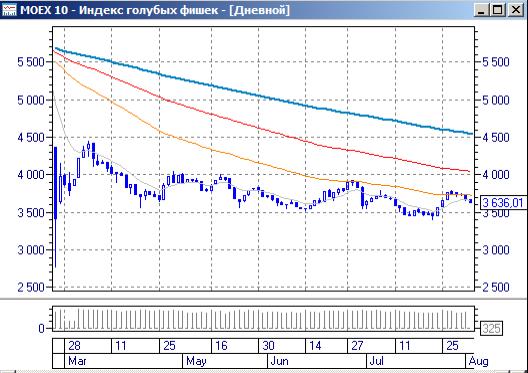
Task: Click the 2 500 label on left price axis
Action: (x=31, y=287)
